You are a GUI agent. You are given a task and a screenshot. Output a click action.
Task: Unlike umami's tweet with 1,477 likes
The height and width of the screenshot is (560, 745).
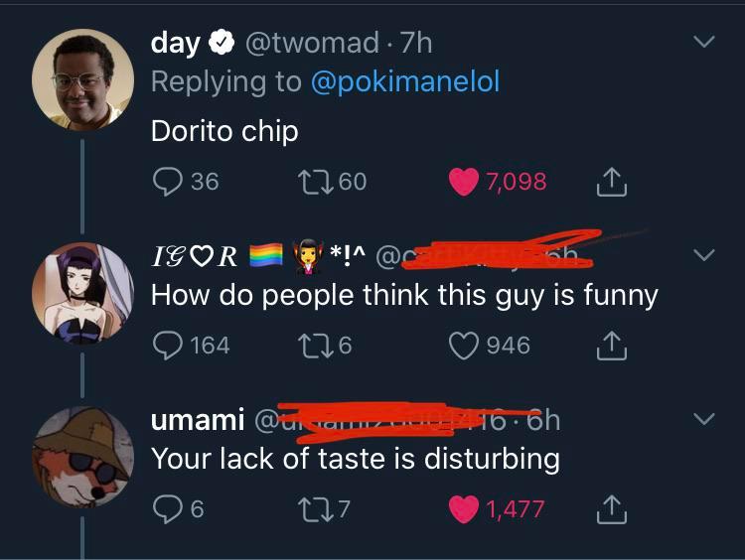pos(463,508)
